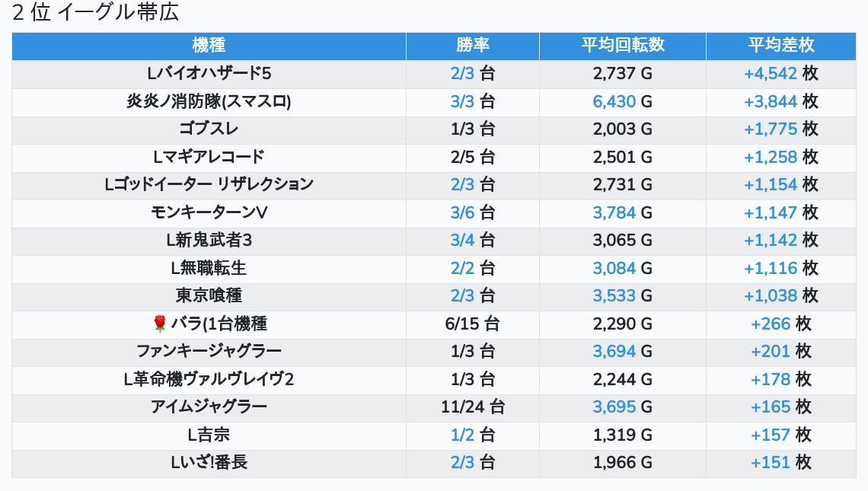This screenshot has height=491, width=868.
Task: Open L革命機ヴァルヴレイヴ2 entry
Action: (209, 379)
